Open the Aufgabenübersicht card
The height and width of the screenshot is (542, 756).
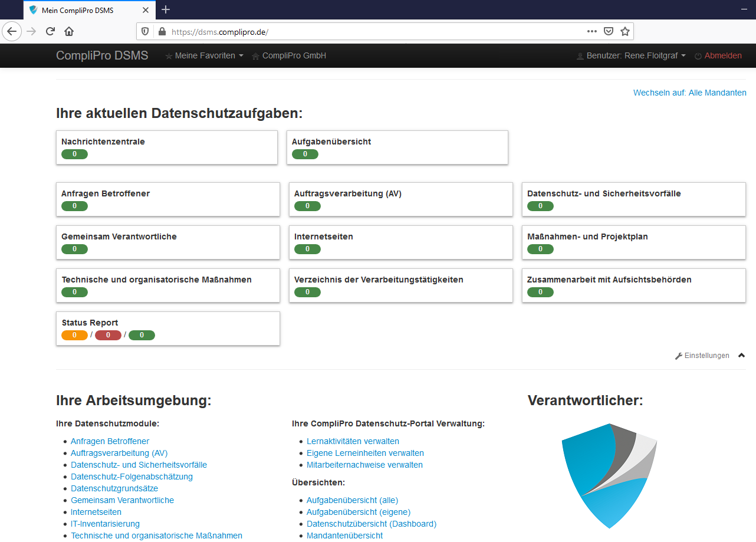point(397,147)
